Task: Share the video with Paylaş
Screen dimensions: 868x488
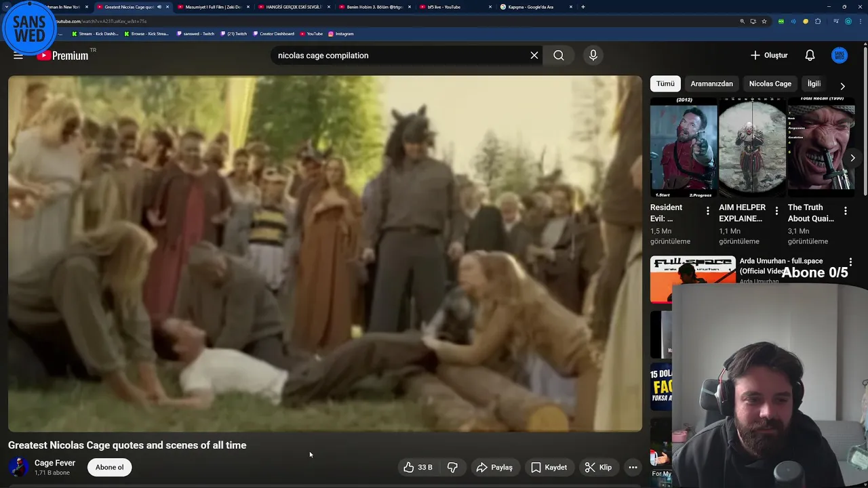Action: [x=494, y=467]
